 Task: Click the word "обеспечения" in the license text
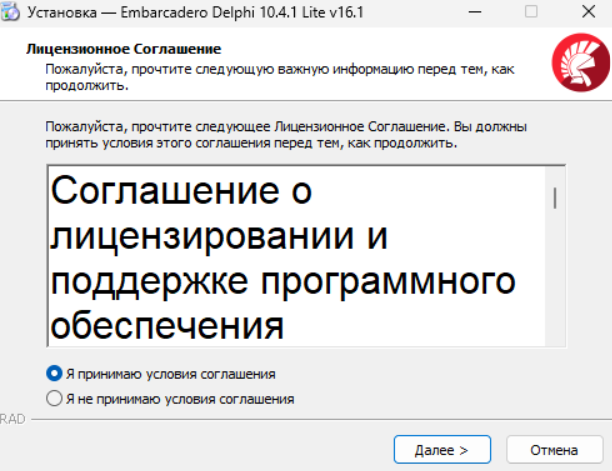pyautogui.click(x=167, y=324)
